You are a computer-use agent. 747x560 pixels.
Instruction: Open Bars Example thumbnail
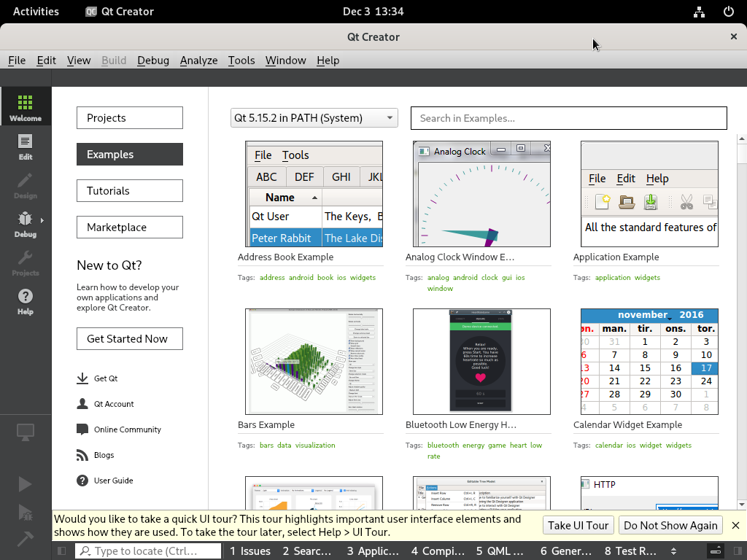[x=314, y=362]
